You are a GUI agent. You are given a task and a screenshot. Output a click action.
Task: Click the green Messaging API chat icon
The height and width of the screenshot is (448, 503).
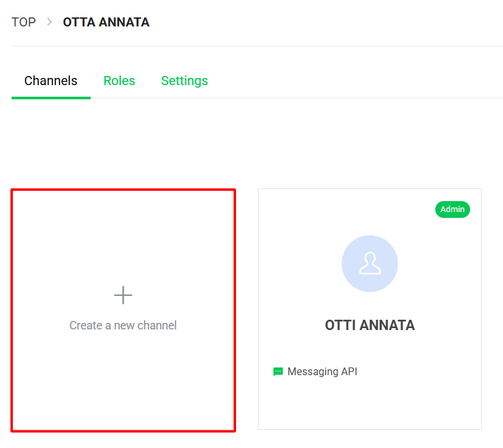point(278,372)
